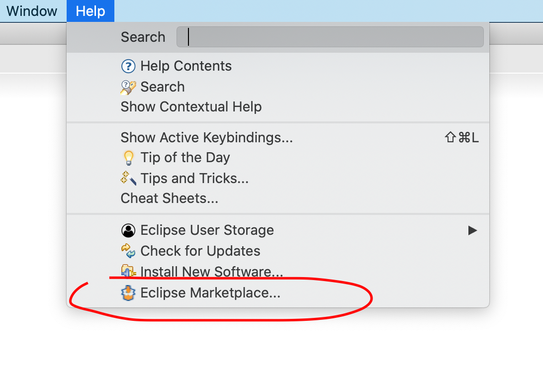Click the Eclipse User Storage person icon

pos(128,230)
